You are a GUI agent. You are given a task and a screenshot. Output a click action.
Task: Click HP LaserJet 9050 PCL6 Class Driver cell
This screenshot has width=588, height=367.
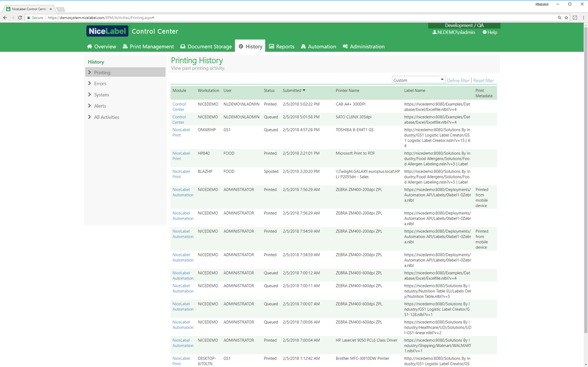click(x=366, y=340)
